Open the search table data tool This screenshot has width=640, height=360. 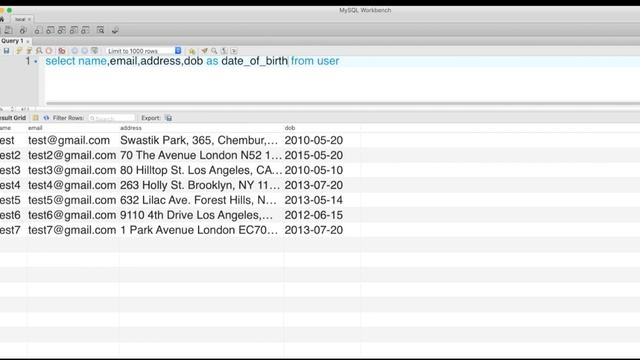[x=100, y=30]
